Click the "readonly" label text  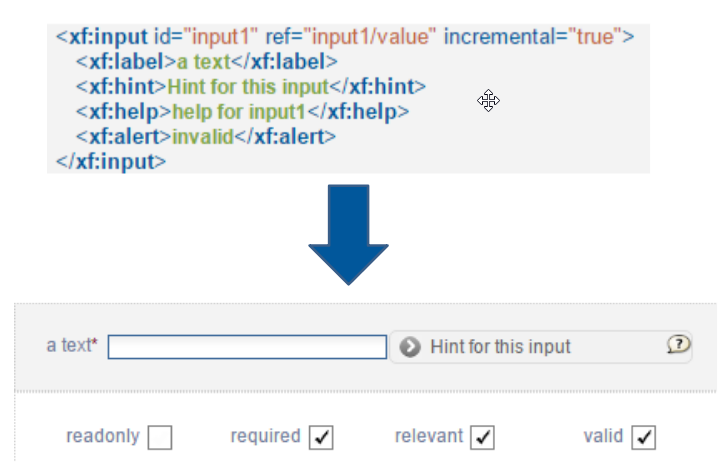[103, 436]
